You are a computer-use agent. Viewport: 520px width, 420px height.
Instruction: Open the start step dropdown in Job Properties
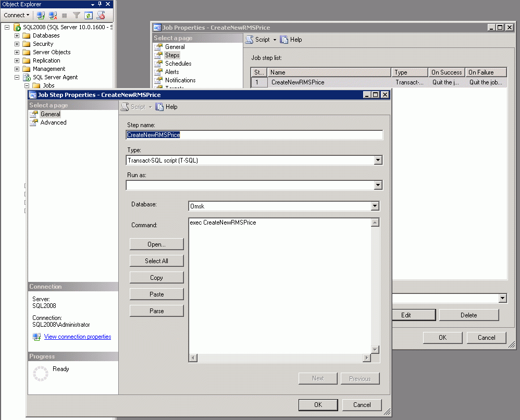click(502, 298)
